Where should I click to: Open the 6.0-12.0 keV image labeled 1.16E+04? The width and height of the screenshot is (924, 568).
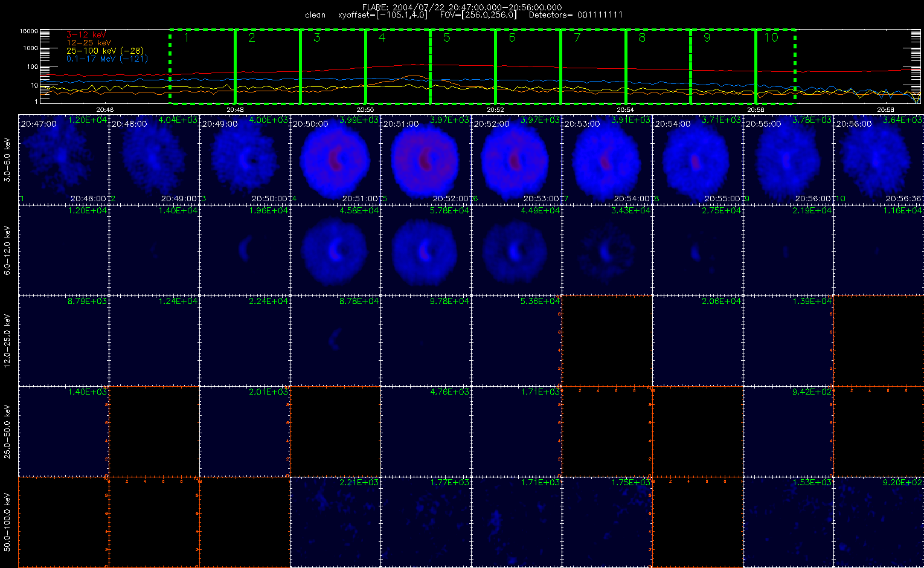click(x=879, y=250)
